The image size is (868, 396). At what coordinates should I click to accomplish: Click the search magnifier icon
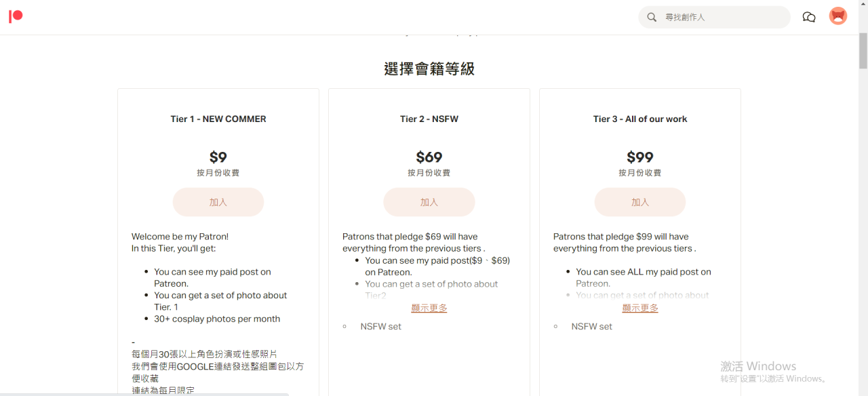point(652,17)
